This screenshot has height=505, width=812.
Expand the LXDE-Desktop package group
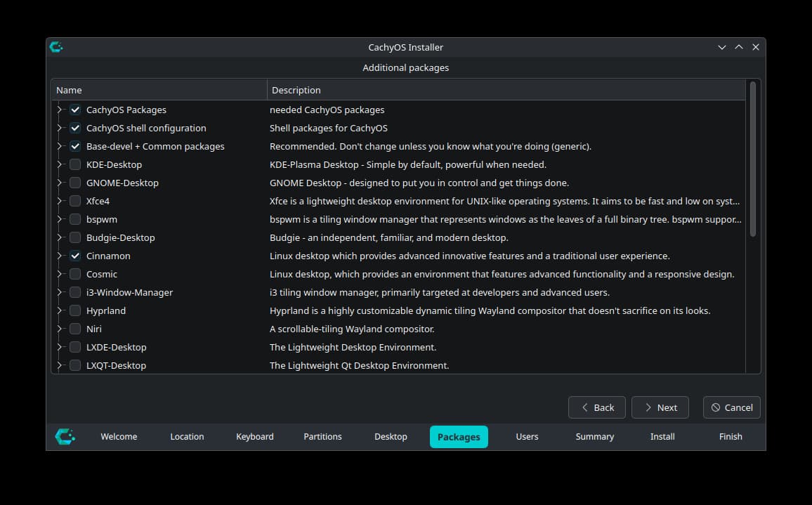click(59, 347)
